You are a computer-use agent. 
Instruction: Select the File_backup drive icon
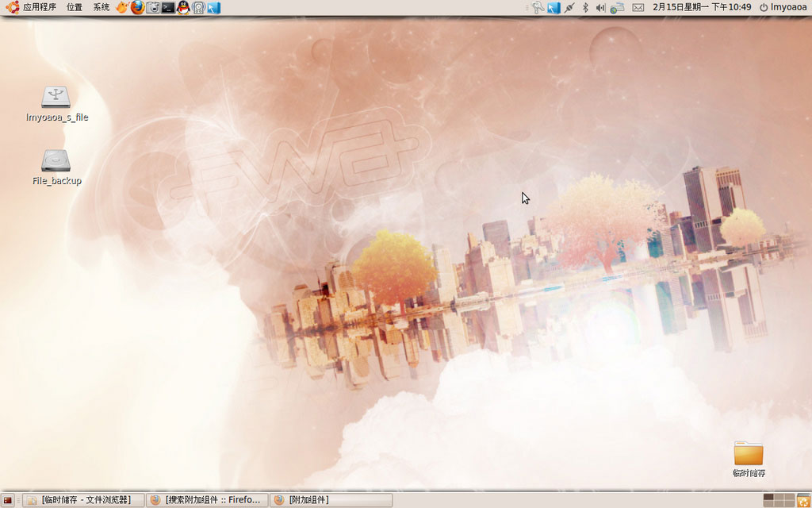tap(56, 160)
